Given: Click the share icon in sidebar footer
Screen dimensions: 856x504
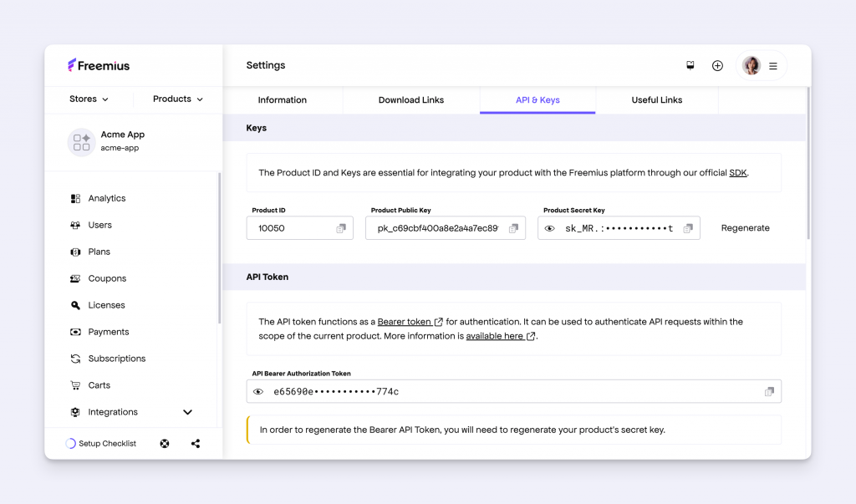Looking at the screenshot, I should pos(196,443).
